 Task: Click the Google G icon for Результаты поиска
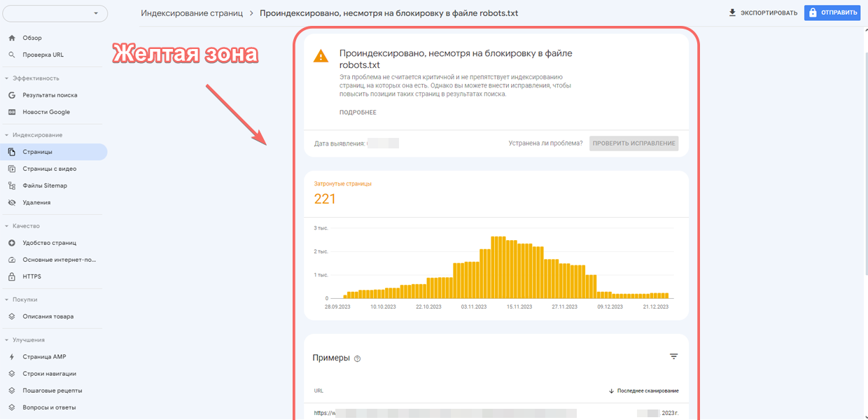12,95
